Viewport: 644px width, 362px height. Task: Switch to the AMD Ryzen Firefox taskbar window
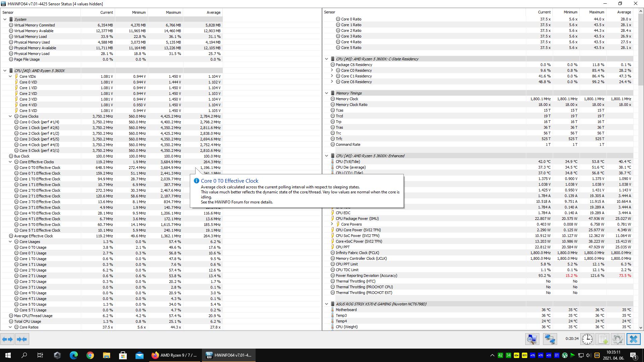pos(175,355)
